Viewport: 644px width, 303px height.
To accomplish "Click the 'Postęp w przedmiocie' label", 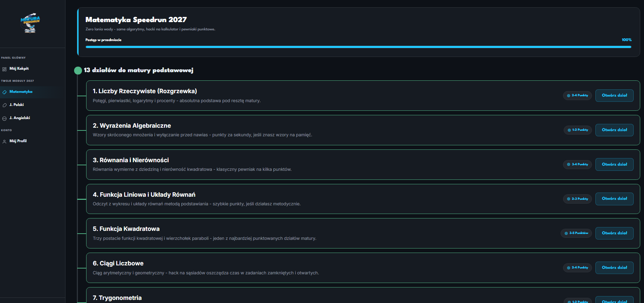I will click(103, 40).
